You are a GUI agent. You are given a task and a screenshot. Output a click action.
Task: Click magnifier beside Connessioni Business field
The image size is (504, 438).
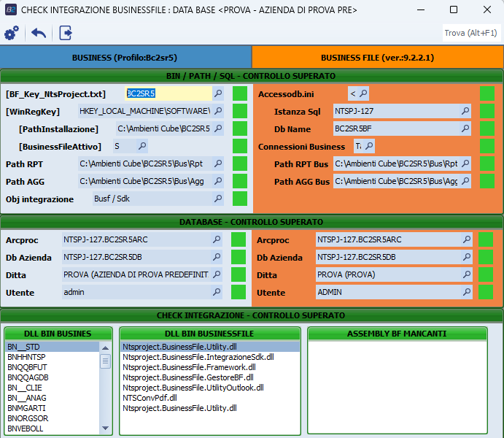pos(369,146)
